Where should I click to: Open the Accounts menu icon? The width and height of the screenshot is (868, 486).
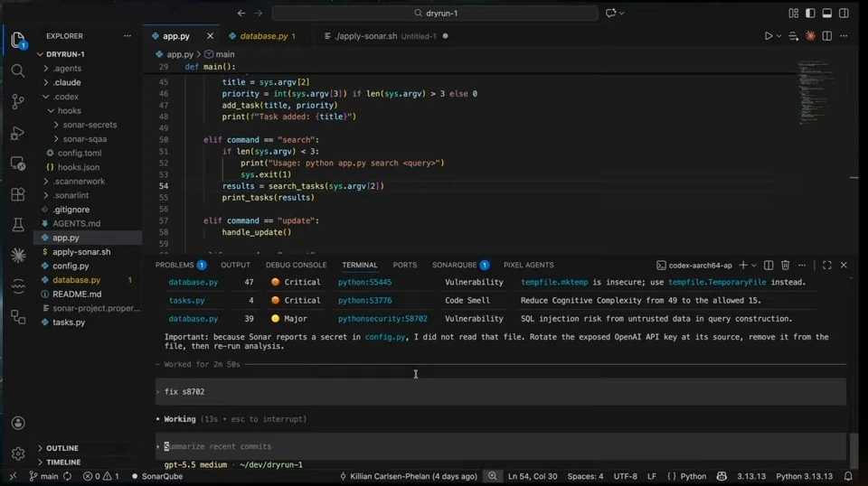[x=18, y=423]
